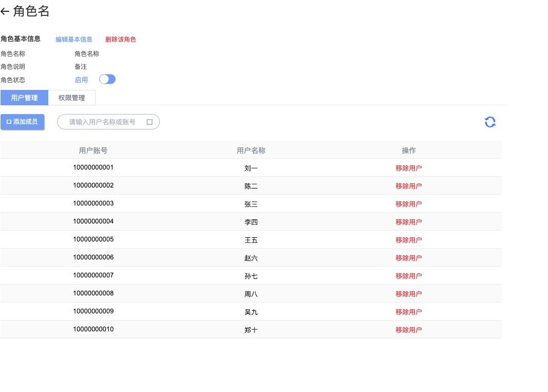Screen dimensions: 548x392
Task: Remove user 陈二 via 移除用户
Action: tap(409, 186)
